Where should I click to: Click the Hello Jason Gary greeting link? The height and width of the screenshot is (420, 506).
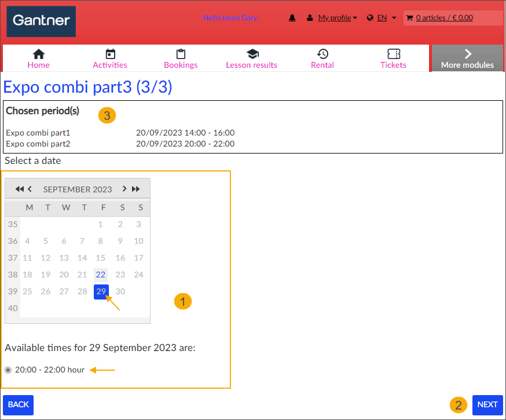click(230, 17)
